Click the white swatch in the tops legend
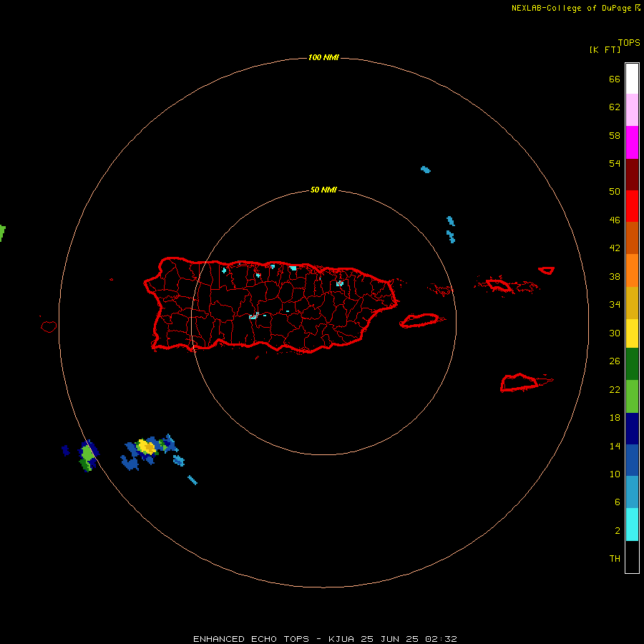 click(x=632, y=79)
